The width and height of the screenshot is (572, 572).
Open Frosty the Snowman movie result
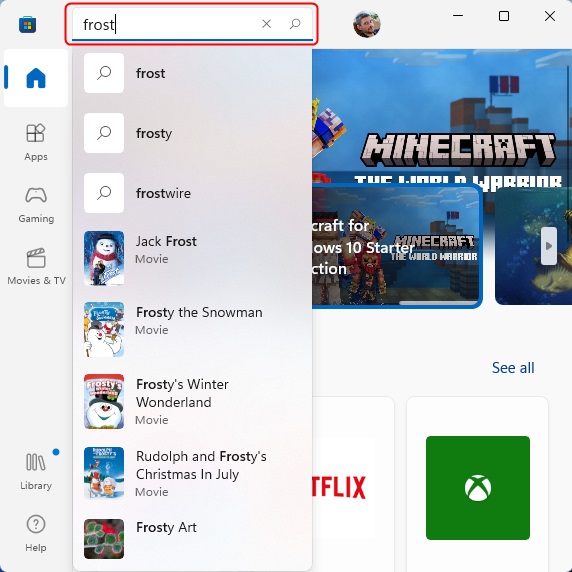192,329
